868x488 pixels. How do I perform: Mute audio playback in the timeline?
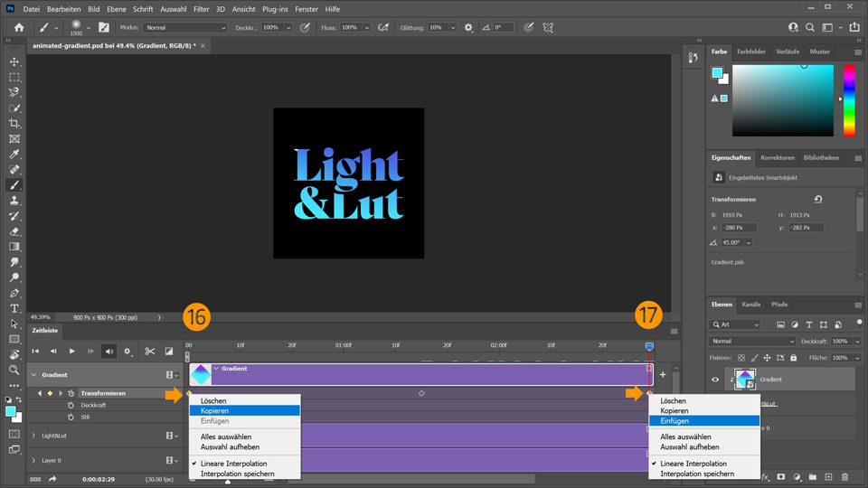[108, 351]
